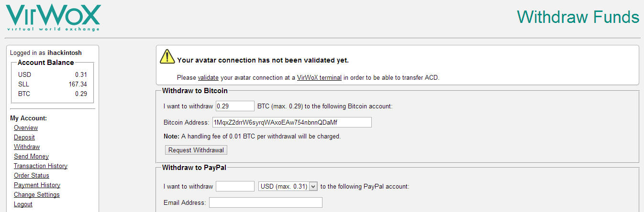View Transaction History
Screen dimensions: 644x212
41,166
